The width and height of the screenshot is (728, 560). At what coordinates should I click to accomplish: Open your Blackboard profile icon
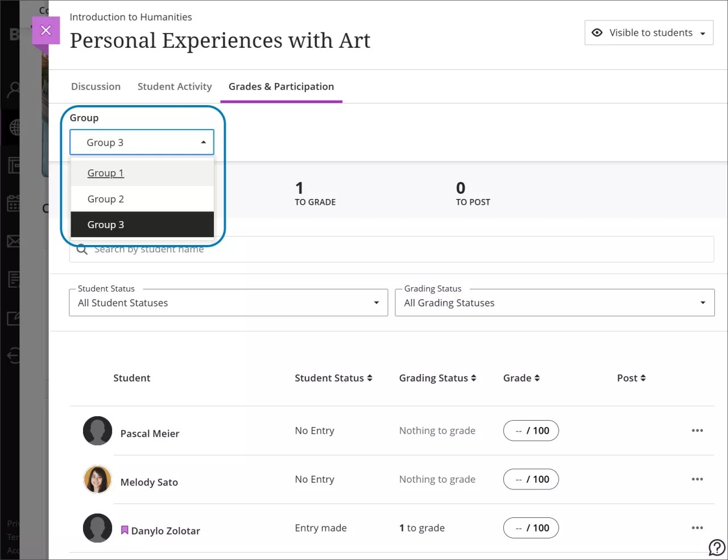click(x=13, y=89)
